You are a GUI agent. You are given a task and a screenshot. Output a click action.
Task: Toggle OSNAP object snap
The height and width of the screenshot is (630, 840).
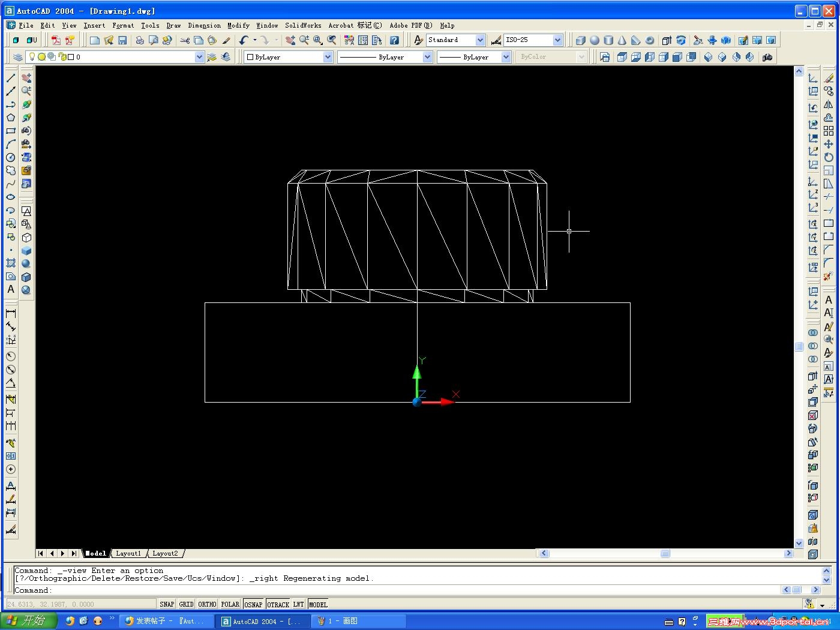coord(253,604)
